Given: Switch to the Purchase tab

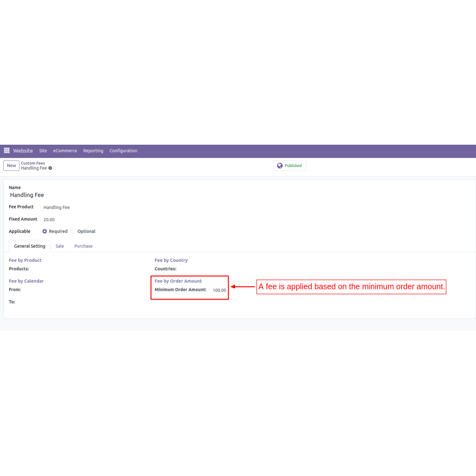Looking at the screenshot, I should pyautogui.click(x=83, y=246).
